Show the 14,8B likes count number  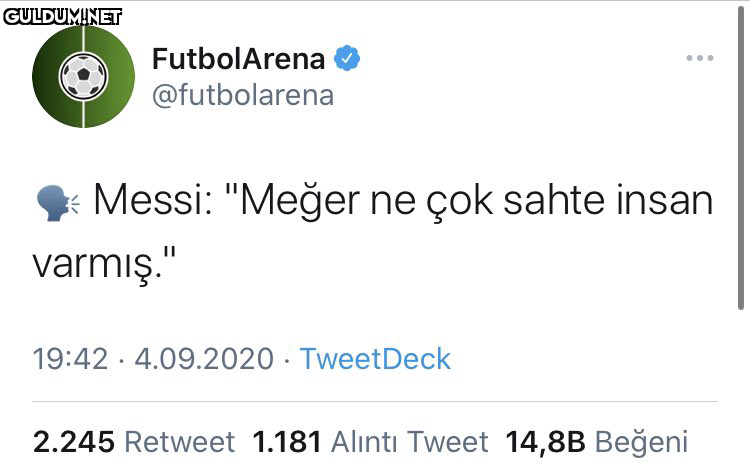click(x=547, y=442)
